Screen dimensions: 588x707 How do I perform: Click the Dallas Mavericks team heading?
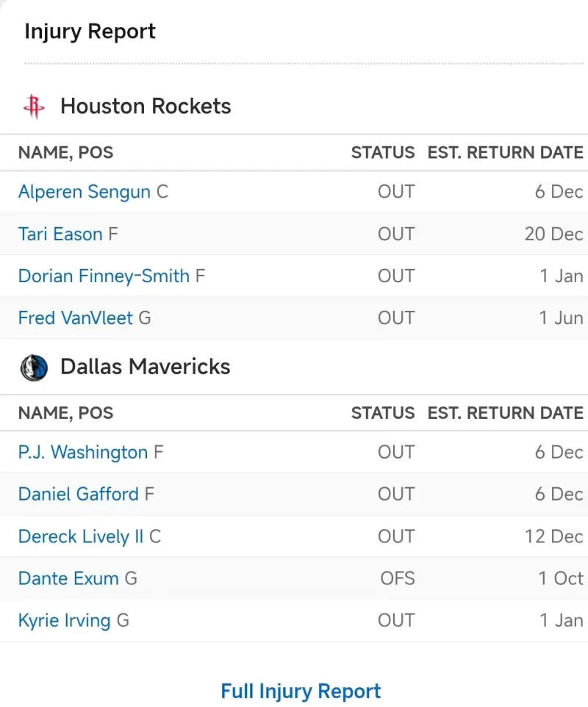(x=145, y=367)
